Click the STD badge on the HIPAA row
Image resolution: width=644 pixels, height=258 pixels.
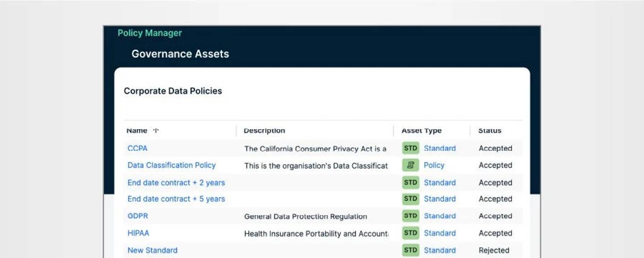(411, 233)
